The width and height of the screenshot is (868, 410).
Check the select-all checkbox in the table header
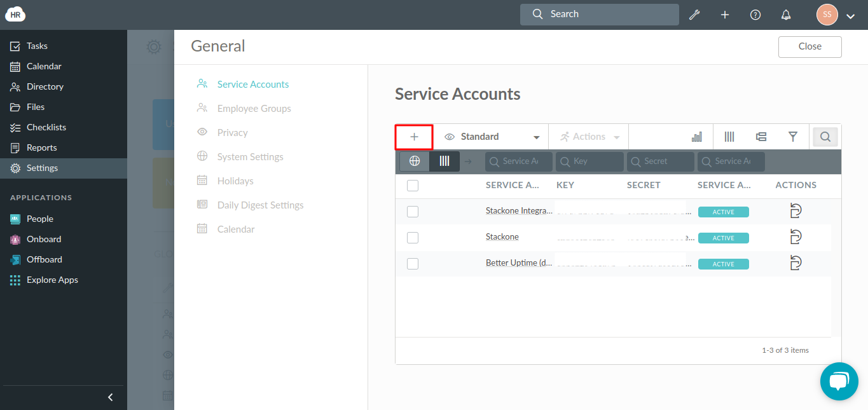pyautogui.click(x=412, y=185)
